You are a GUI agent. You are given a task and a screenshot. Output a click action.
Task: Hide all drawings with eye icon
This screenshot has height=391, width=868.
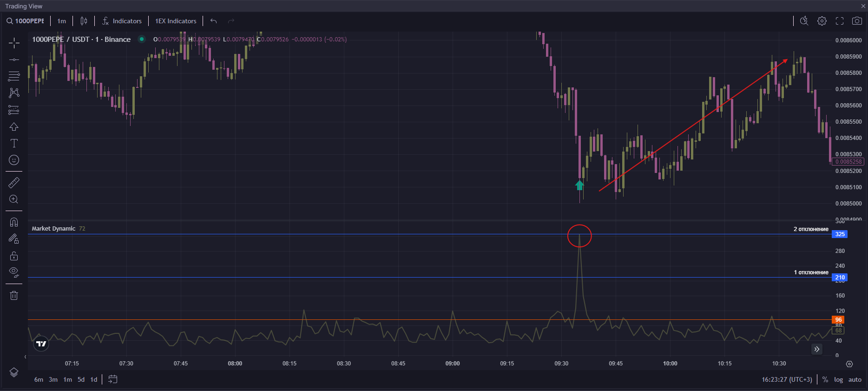coord(14,272)
